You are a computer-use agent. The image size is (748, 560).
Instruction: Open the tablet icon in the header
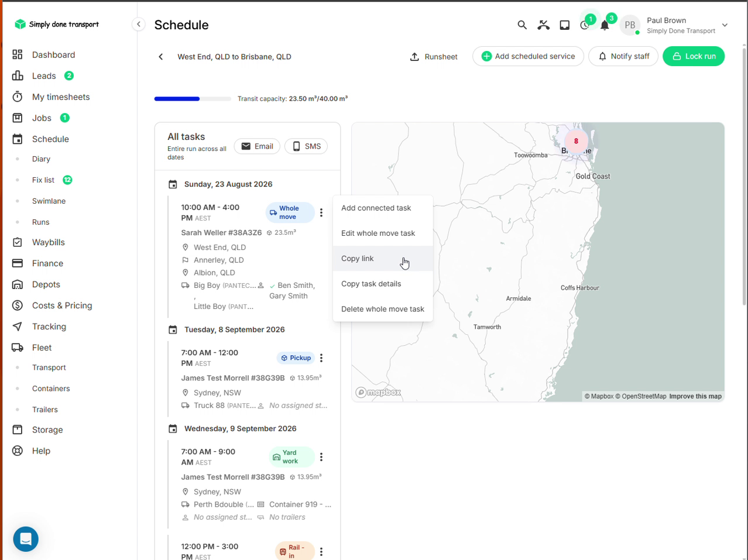tap(565, 25)
